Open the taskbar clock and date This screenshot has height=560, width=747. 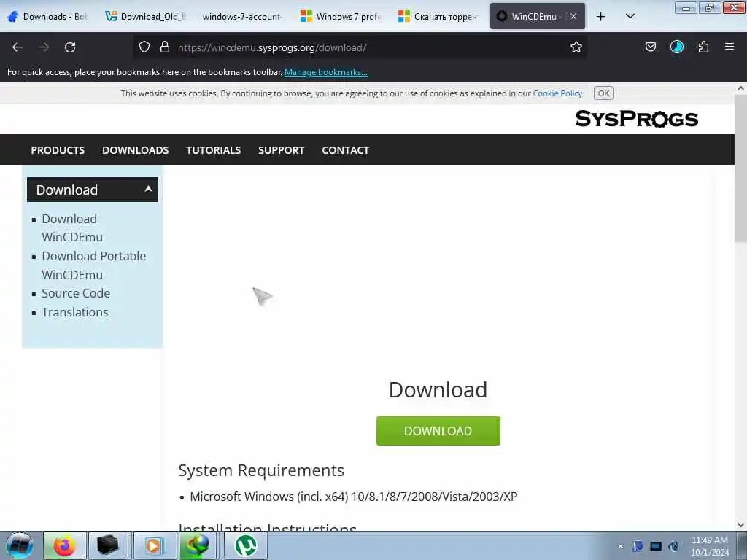[710, 546]
